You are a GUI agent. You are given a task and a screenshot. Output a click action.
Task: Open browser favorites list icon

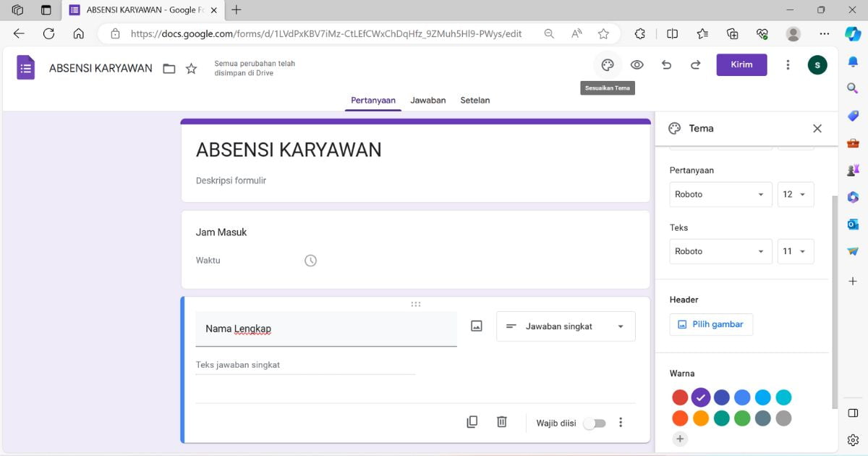click(x=702, y=33)
